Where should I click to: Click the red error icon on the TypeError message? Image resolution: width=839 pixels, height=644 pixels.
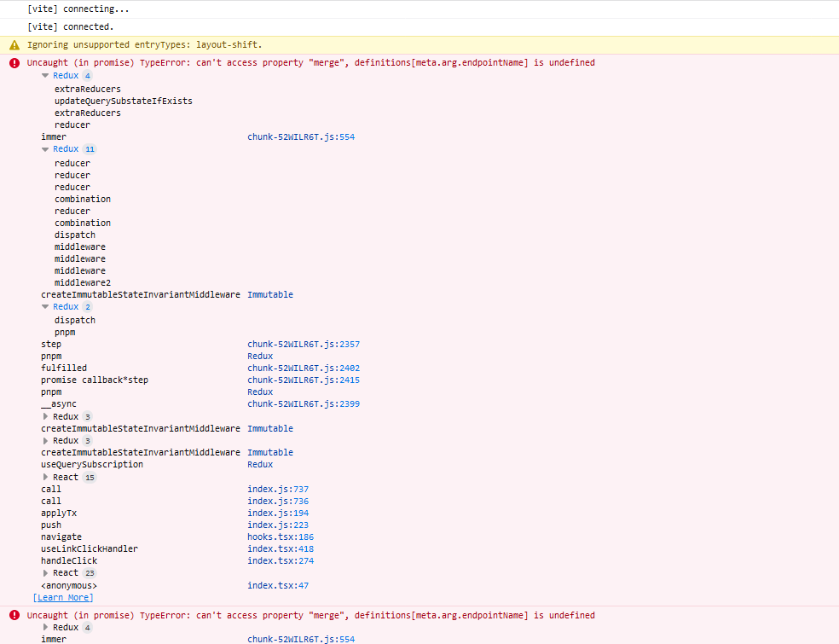tap(14, 61)
